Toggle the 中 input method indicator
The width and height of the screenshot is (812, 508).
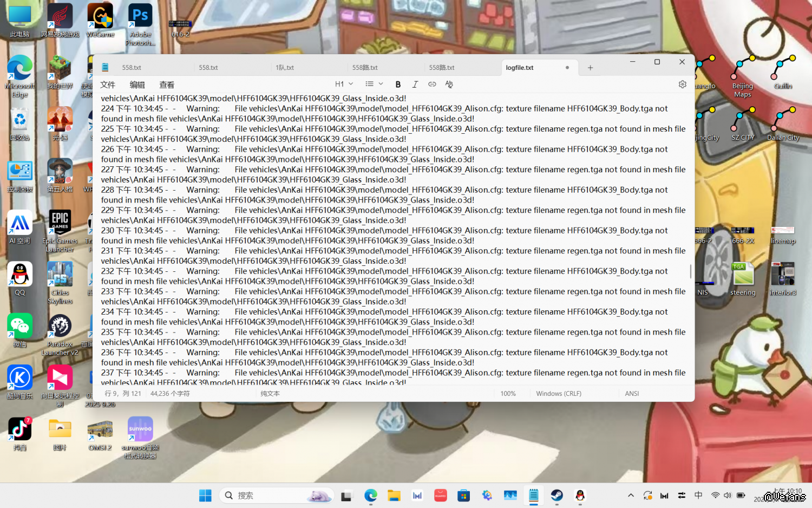click(x=698, y=496)
